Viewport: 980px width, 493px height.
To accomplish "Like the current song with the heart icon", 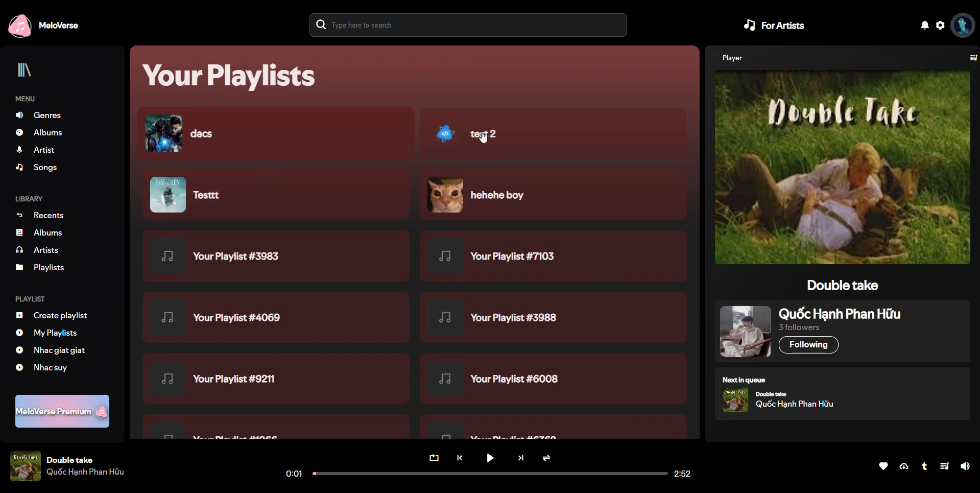I will [x=883, y=466].
